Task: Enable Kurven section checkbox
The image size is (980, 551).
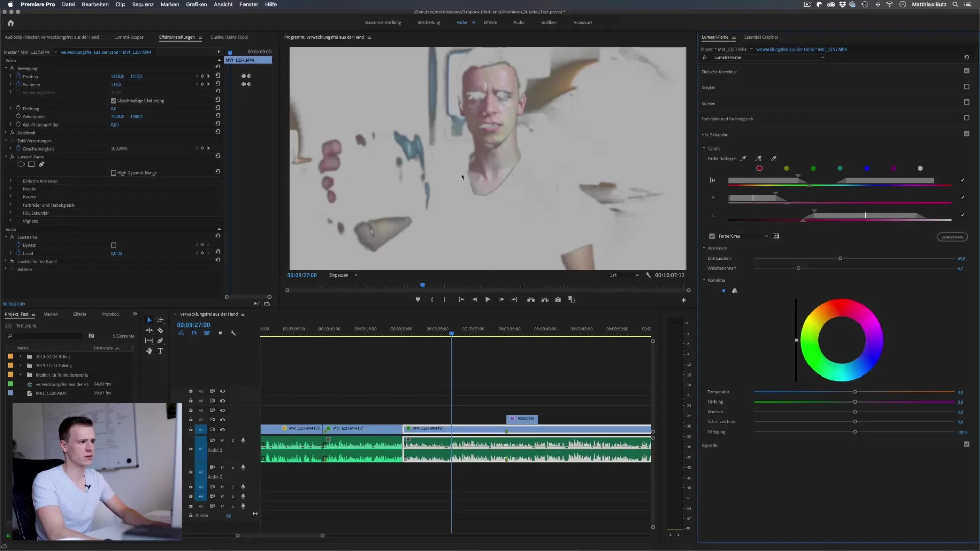Action: 966,102
